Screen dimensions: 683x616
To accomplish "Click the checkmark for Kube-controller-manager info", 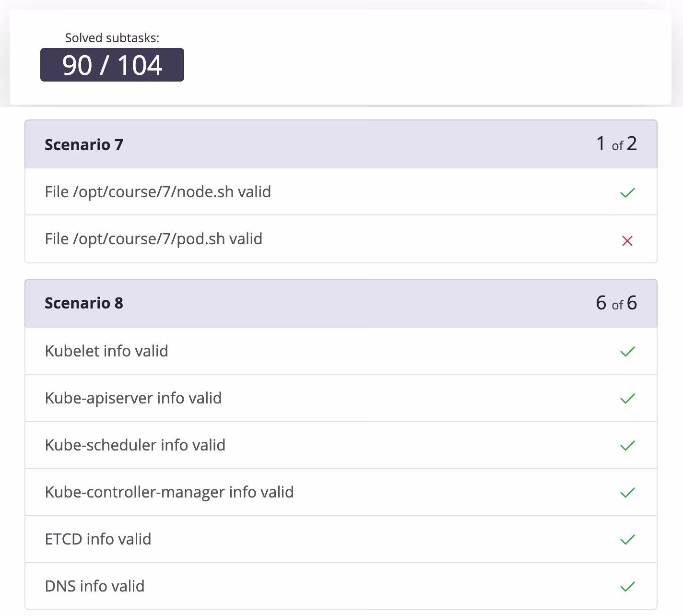I will [x=627, y=492].
